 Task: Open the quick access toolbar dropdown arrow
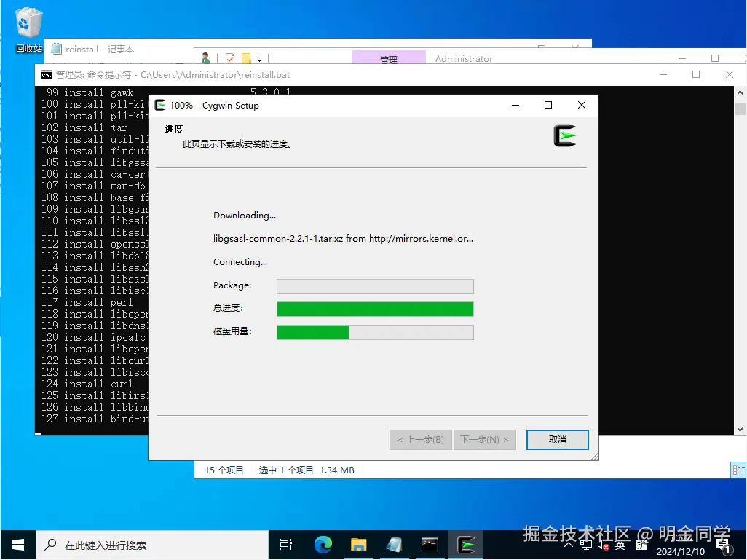coord(260,60)
